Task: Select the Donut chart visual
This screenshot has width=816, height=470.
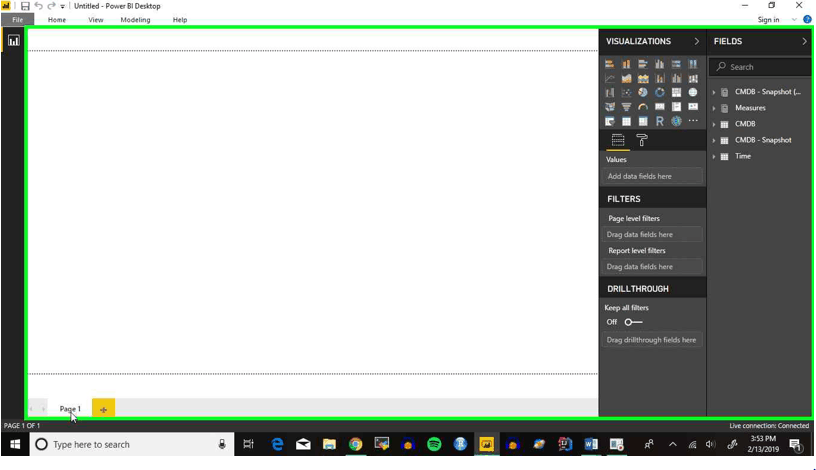Action: [x=659, y=93]
